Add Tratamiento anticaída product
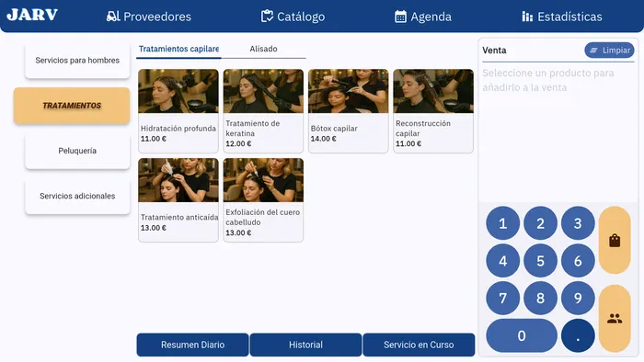The image size is (644, 362). 178,200
